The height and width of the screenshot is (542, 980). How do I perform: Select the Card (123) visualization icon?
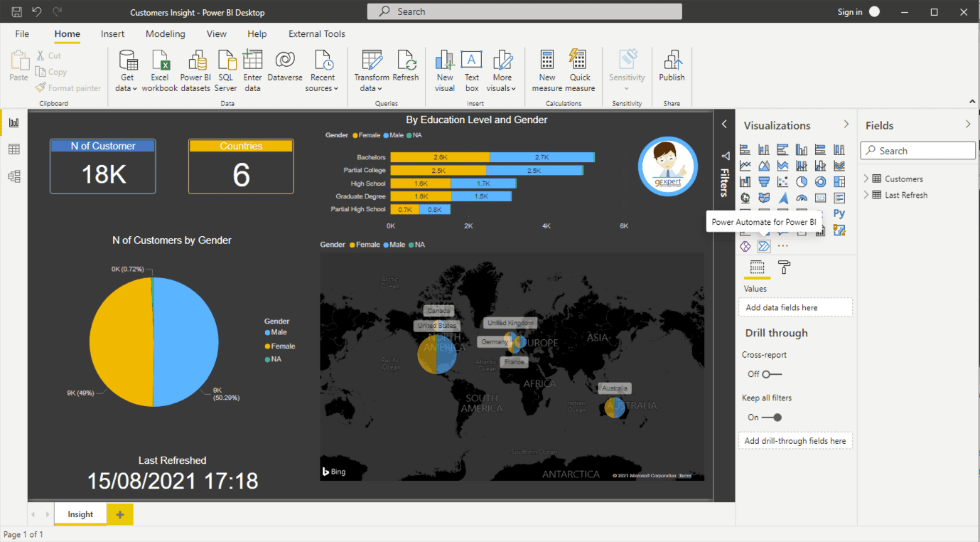click(820, 197)
